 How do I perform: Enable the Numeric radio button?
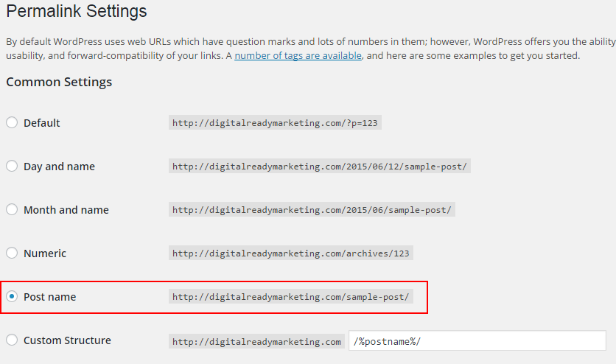(x=12, y=253)
